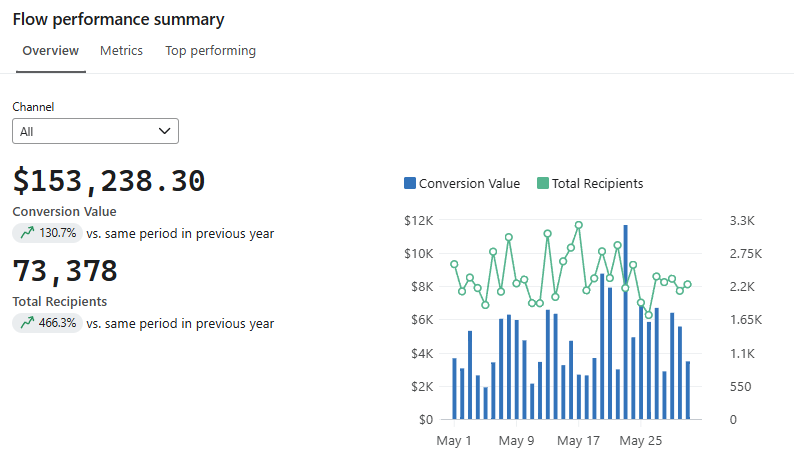The width and height of the screenshot is (794, 463).
Task: Click the 73,378 total recipients figure
Action: tap(65, 271)
